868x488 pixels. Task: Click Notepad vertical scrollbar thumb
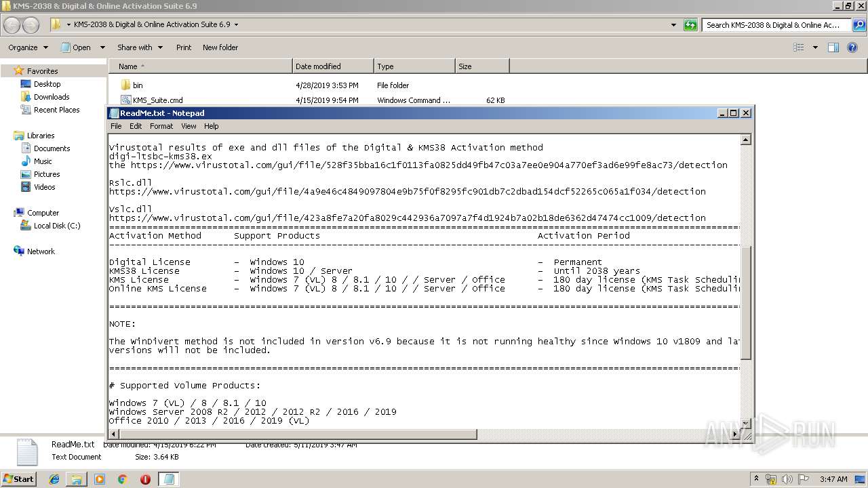pyautogui.click(x=746, y=303)
